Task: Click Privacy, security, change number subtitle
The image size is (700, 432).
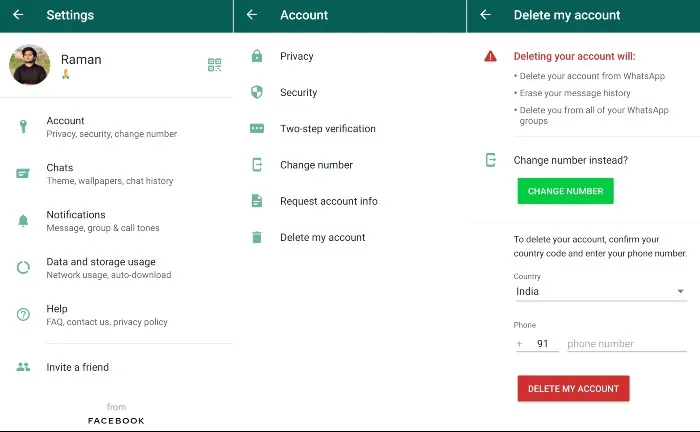Action: [112, 134]
